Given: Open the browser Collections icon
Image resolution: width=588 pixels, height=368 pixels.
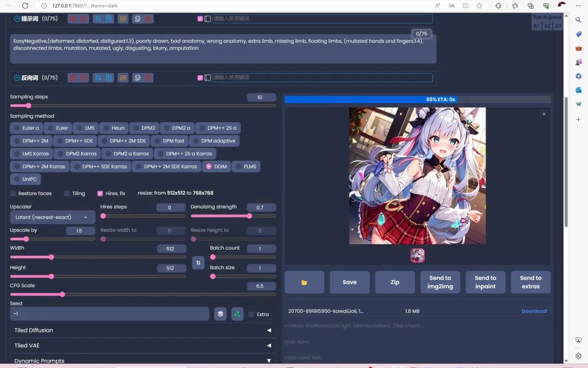Looking at the screenshot, I should (530, 5).
